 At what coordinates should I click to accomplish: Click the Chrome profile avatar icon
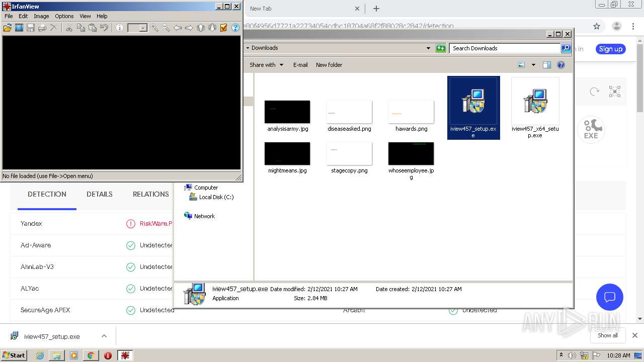click(616, 26)
